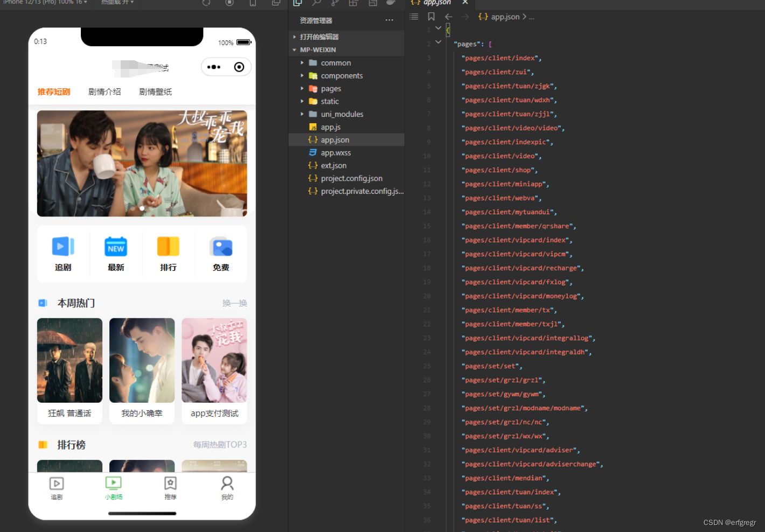
Task: Click the mini program three-dots menu
Action: coord(214,67)
